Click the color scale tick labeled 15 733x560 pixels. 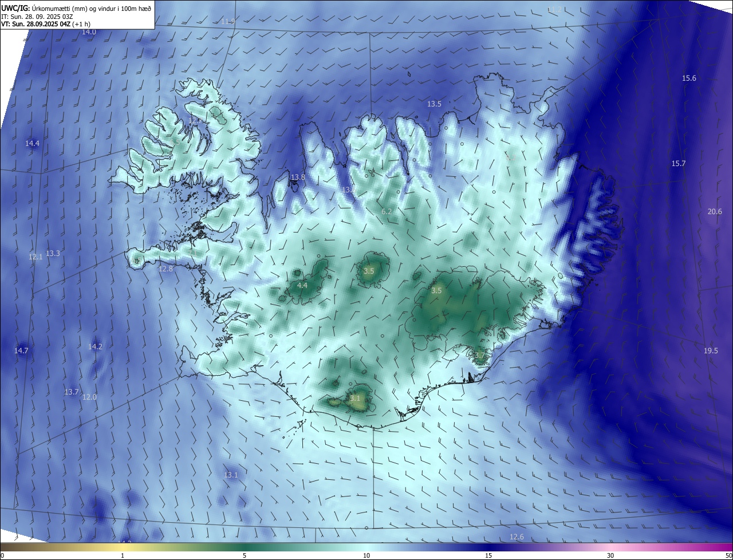[x=488, y=555]
